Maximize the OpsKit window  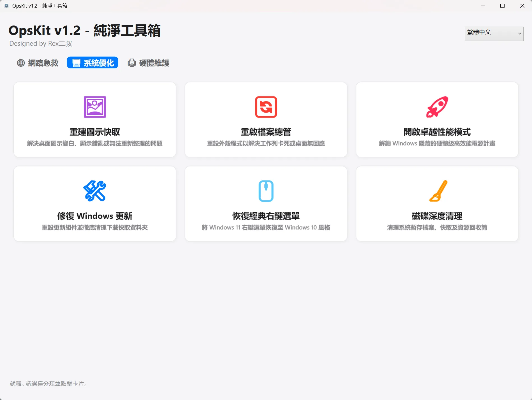502,6
